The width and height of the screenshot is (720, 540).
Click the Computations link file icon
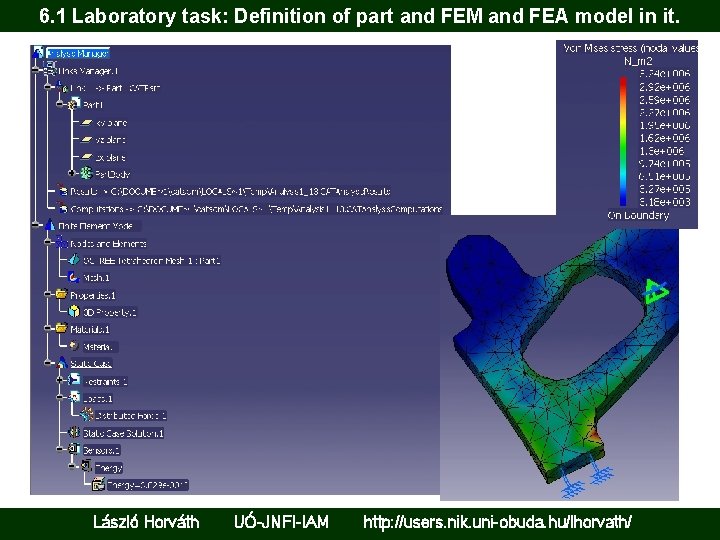pyautogui.click(x=62, y=208)
